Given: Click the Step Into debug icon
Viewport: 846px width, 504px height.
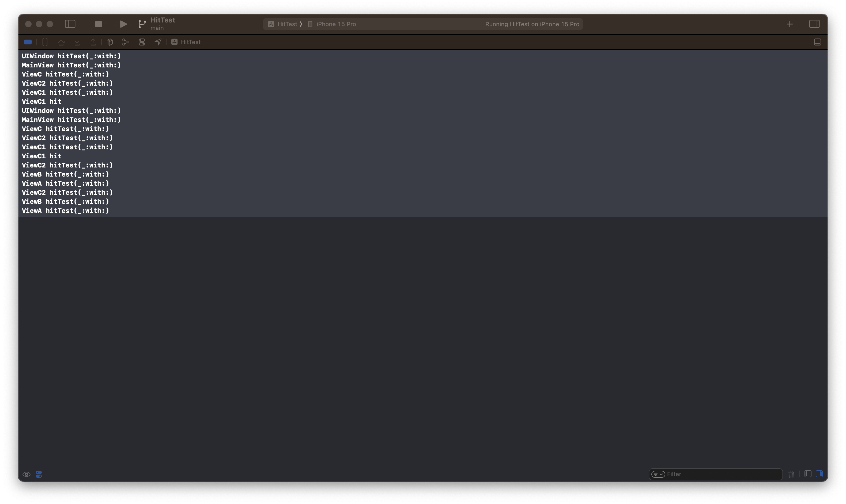Looking at the screenshot, I should pos(77,42).
